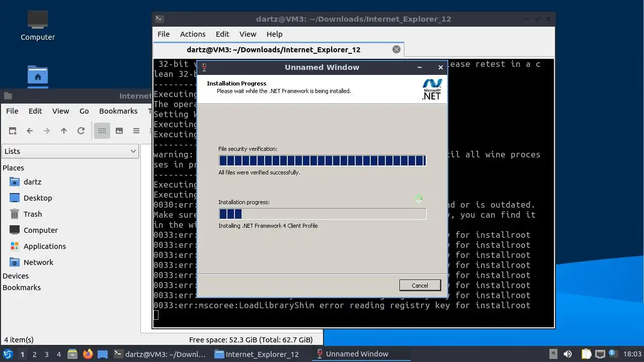Screen dimensions: 644x362
Task: Open the terminal's View menu
Action: (x=248, y=34)
